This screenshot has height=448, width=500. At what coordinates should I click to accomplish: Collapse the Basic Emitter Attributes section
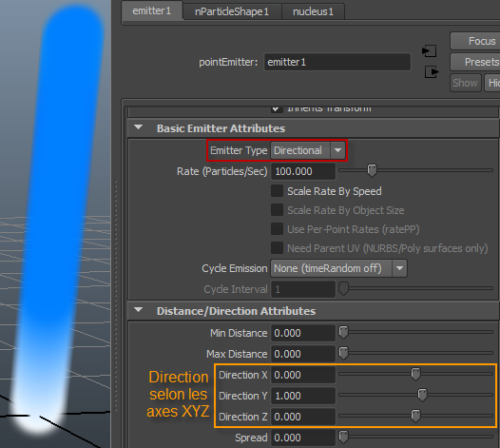coord(139,127)
